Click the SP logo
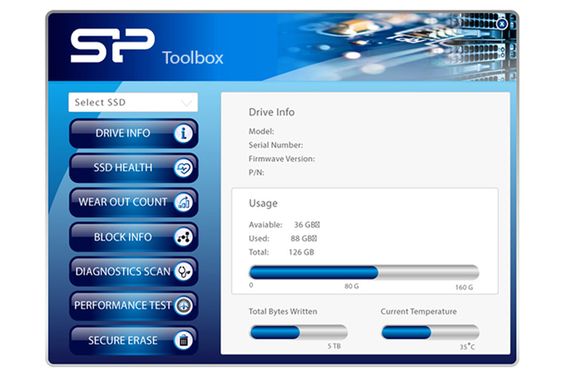Screen dimensions: 564x376 pos(113,46)
